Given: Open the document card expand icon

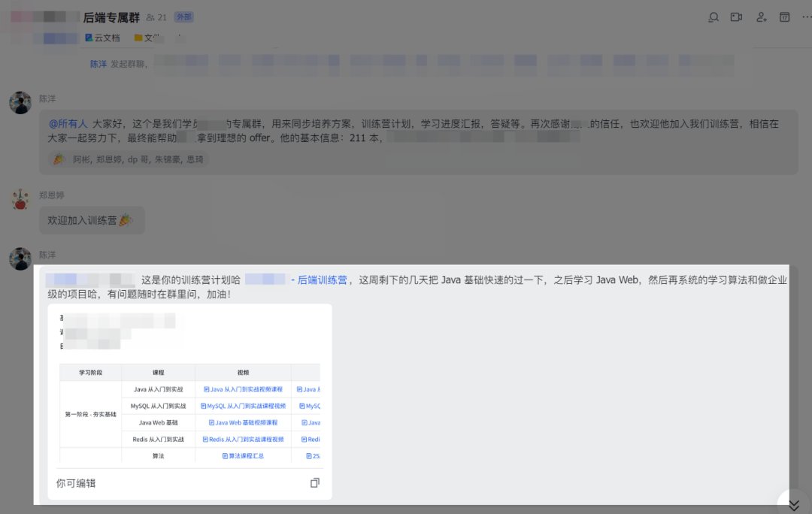Looking at the screenshot, I should pyautogui.click(x=315, y=483).
